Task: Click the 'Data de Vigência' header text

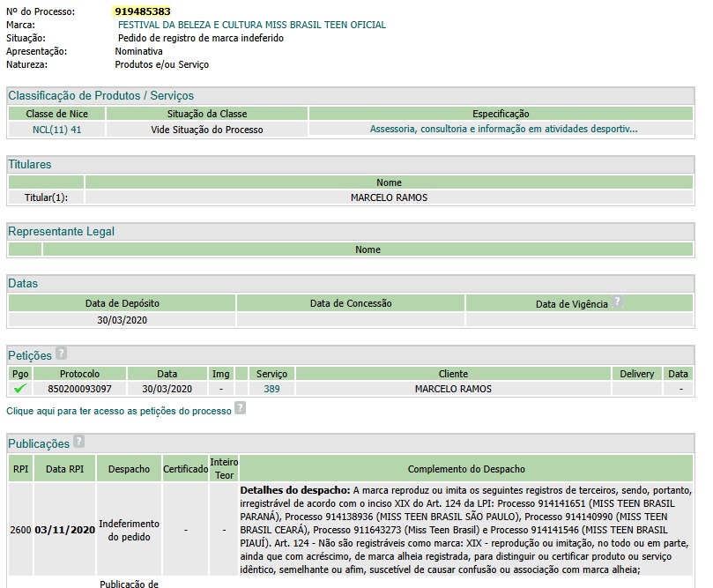Action: point(572,304)
